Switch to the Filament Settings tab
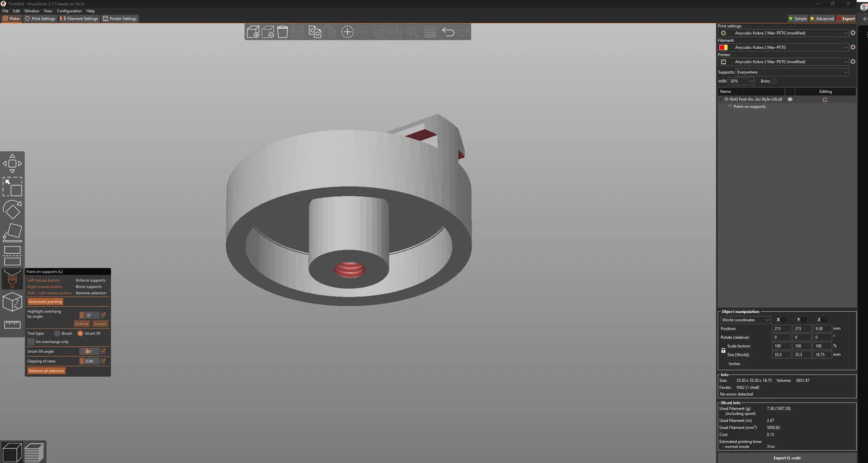The height and width of the screenshot is (463, 868). [x=79, y=18]
